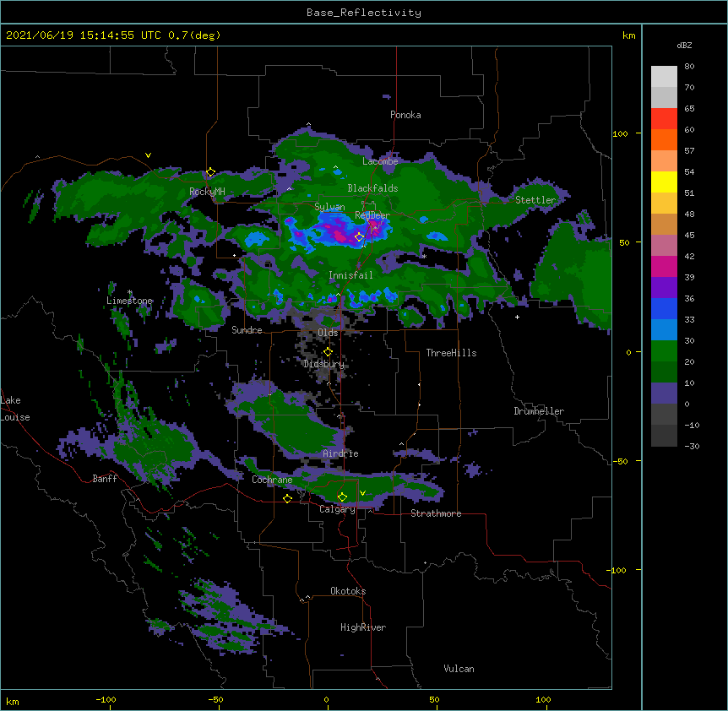This screenshot has width=728, height=711.
Task: Click the Airdrie label
Action: click(340, 453)
